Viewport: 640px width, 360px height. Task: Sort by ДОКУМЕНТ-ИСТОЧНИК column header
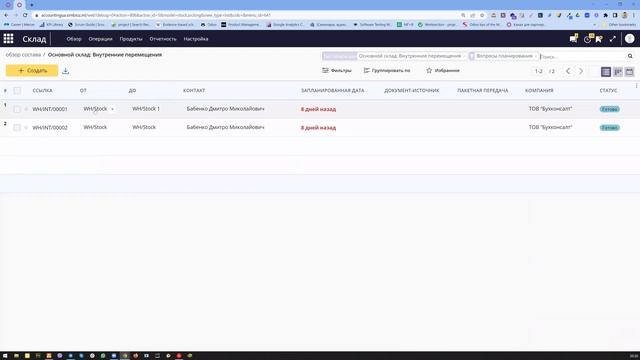pos(411,91)
